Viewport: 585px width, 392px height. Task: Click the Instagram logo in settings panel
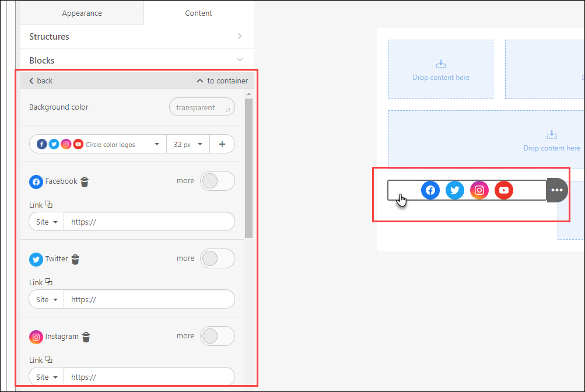tap(36, 337)
